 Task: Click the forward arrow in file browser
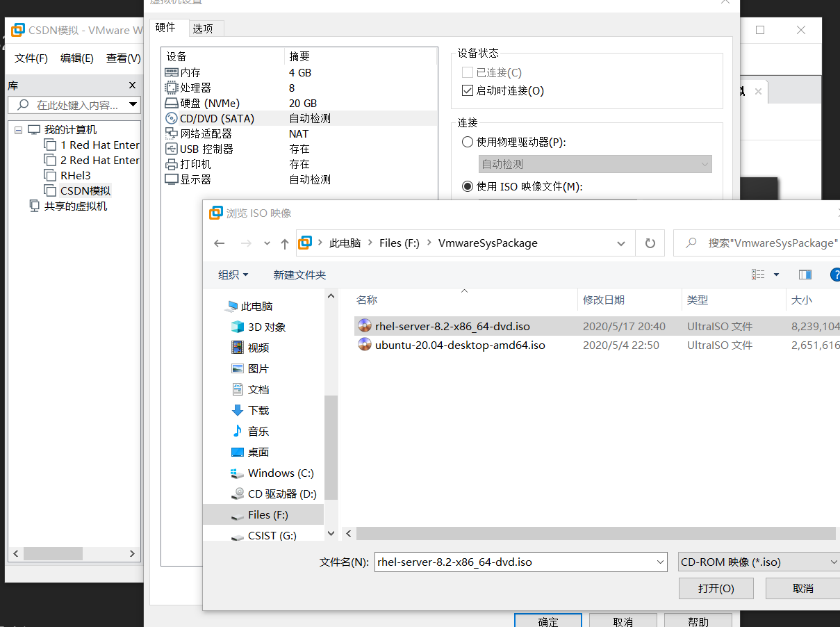[x=245, y=243]
